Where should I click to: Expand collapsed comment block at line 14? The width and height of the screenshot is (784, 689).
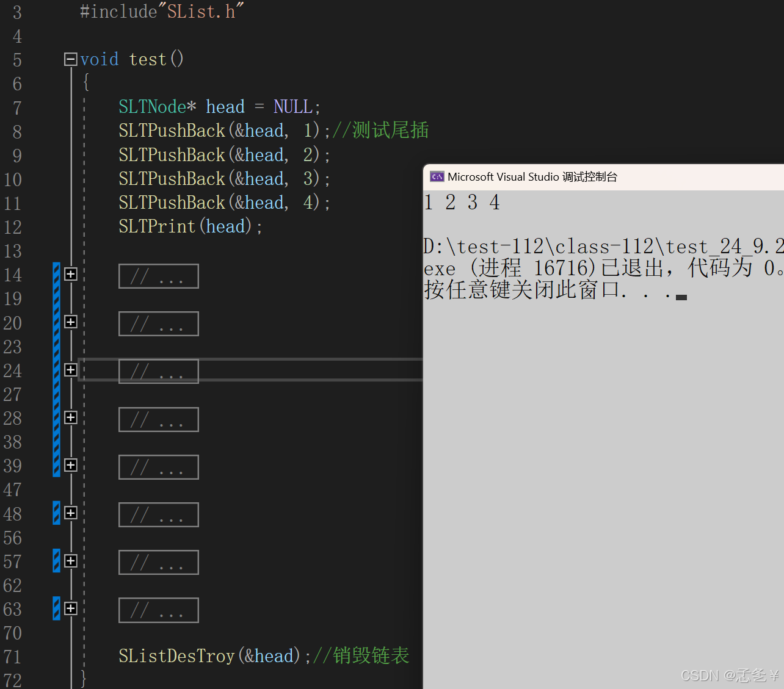(x=71, y=274)
